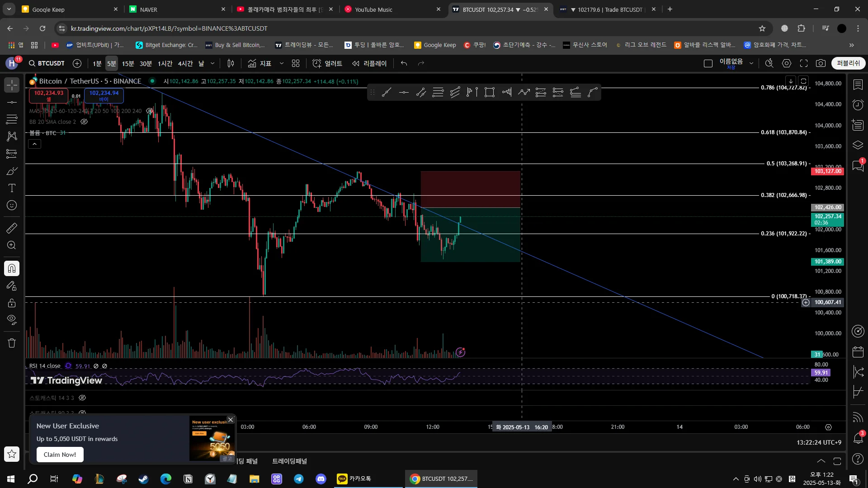This screenshot has width=868, height=488.
Task: Toggle visibility eye of BB 20 SMA indicator
Action: tap(84, 122)
